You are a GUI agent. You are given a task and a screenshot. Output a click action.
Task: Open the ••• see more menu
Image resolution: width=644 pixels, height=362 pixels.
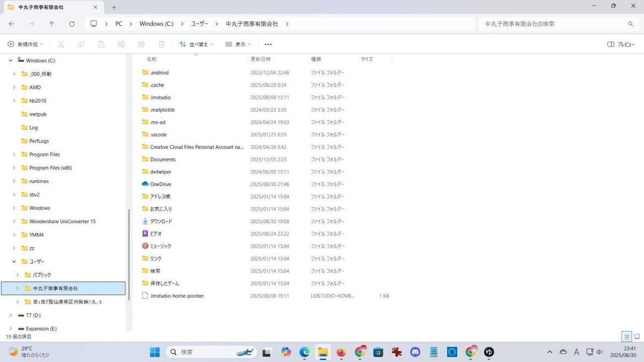[268, 44]
